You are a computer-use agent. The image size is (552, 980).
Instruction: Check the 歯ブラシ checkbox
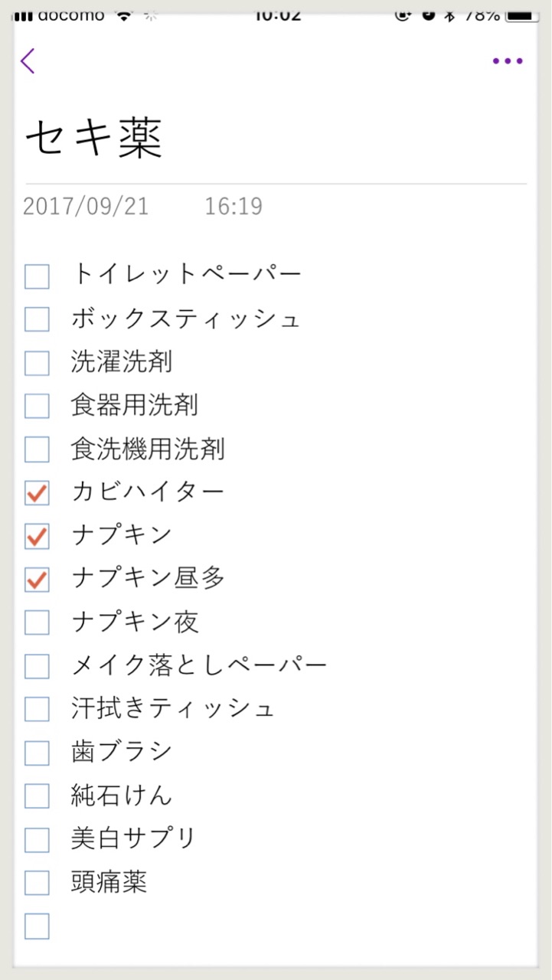(37, 753)
